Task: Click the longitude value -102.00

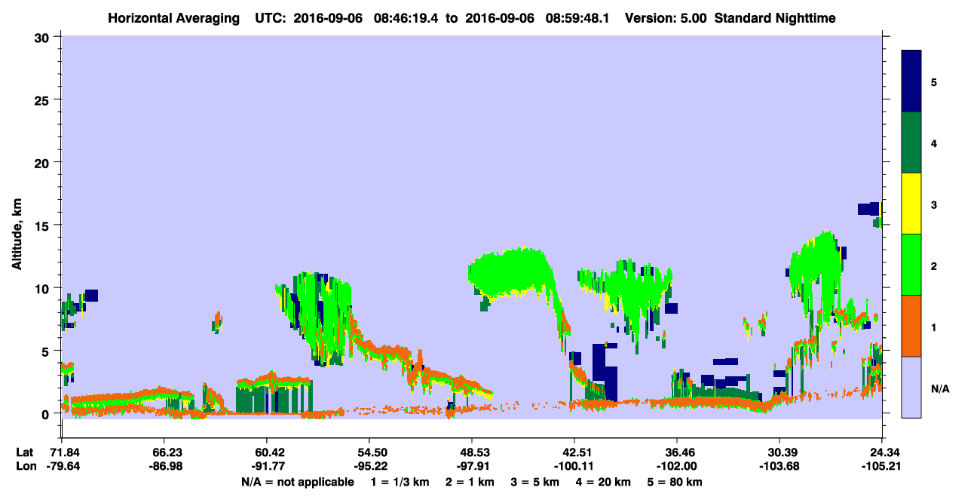Action: (x=677, y=467)
